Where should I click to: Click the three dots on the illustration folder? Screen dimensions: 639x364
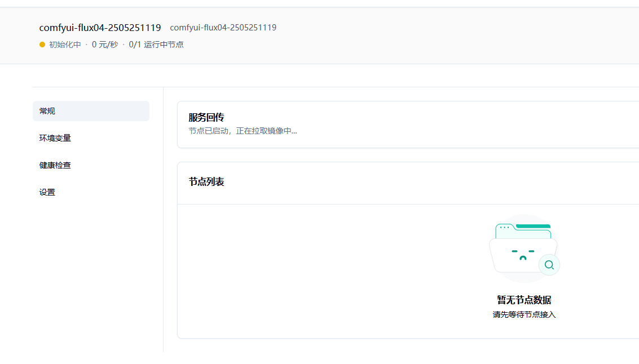coord(504,228)
